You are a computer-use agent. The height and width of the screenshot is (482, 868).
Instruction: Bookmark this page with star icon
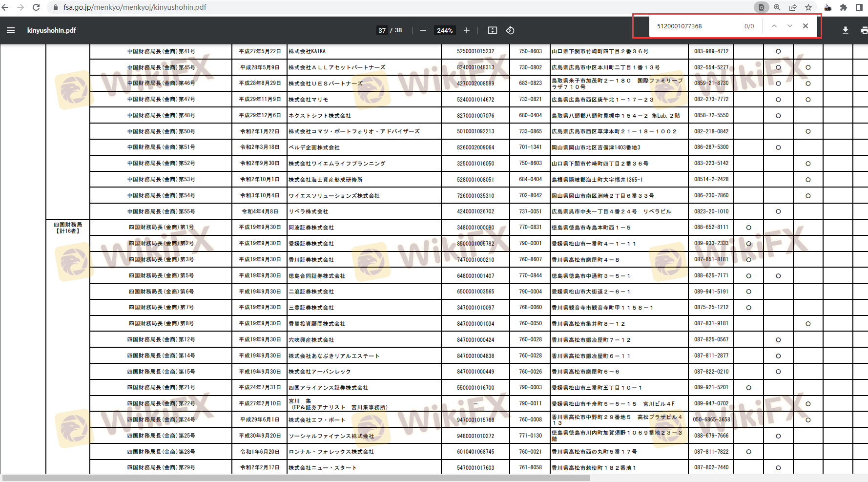(x=808, y=7)
